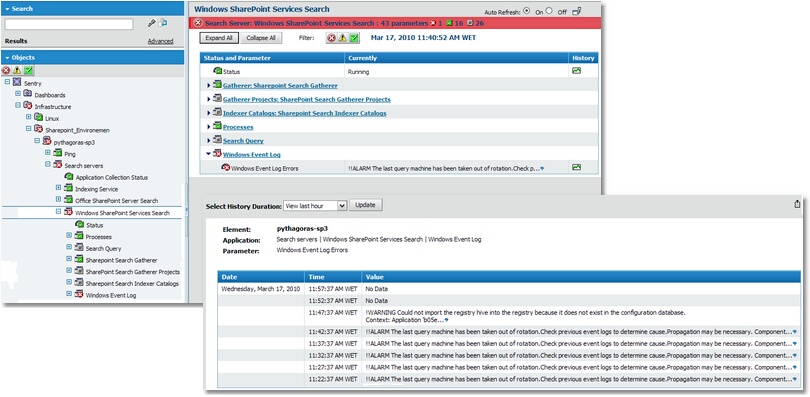This screenshot has height=397, width=810.
Task: Open the Search Query link
Action: pos(243,141)
